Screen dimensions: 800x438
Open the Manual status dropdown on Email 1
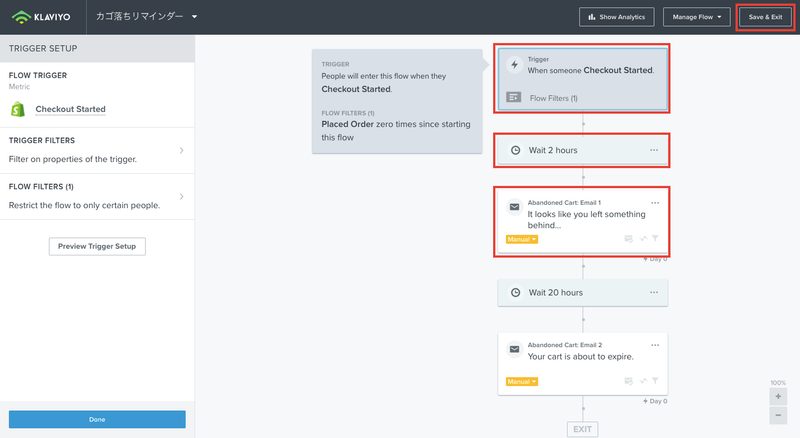click(521, 239)
